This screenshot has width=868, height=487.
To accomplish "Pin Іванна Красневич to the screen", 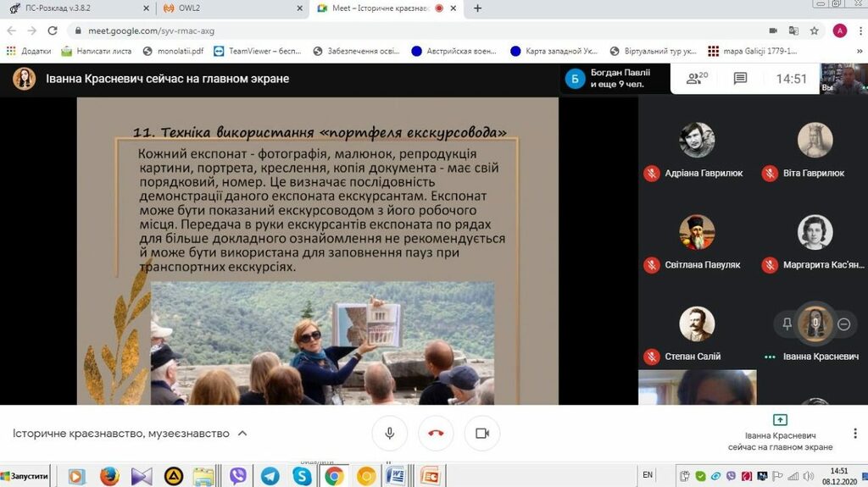I will click(787, 324).
